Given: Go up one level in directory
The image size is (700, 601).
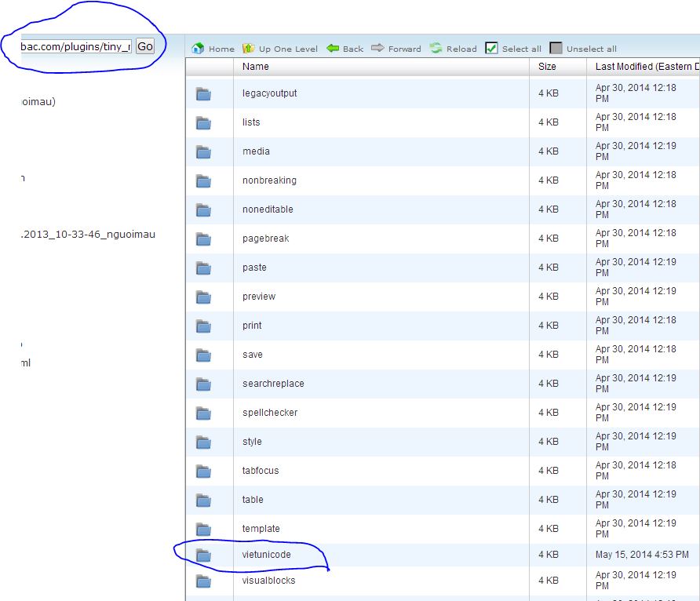Looking at the screenshot, I should 249,49.
